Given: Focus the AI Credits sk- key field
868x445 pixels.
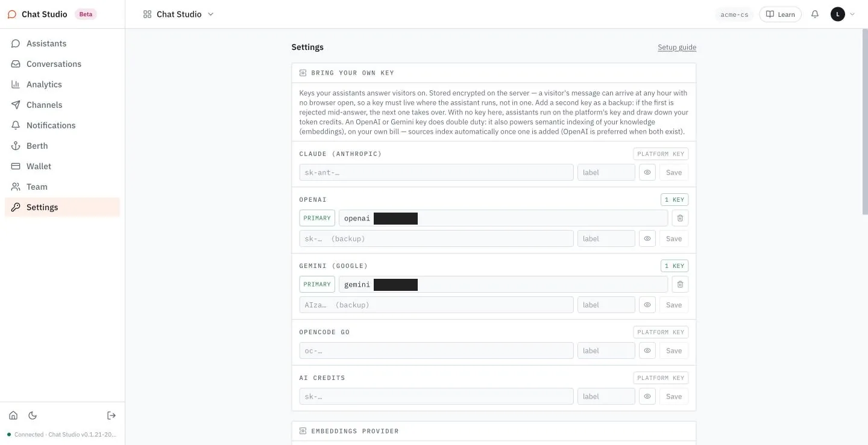Looking at the screenshot, I should (436, 396).
